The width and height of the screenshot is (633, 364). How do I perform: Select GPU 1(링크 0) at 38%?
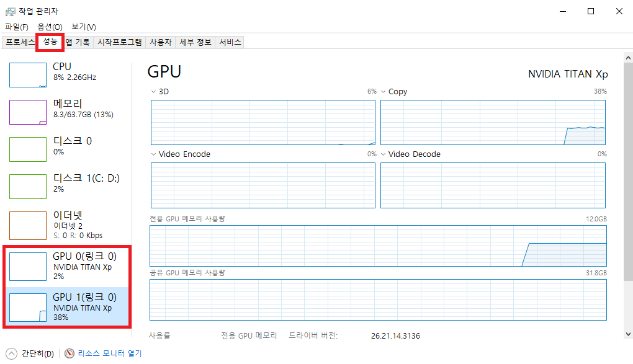click(67, 307)
